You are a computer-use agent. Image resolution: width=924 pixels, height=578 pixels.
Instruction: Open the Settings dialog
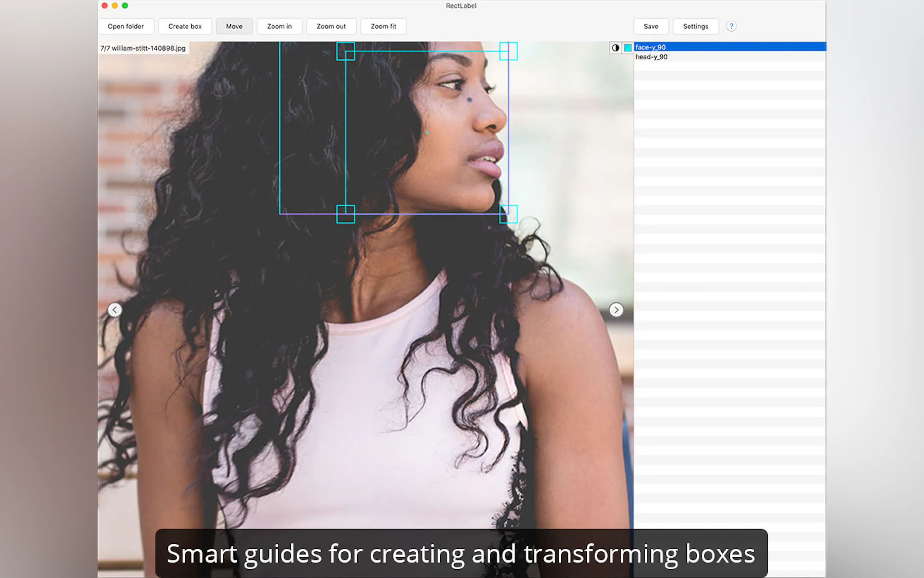695,26
